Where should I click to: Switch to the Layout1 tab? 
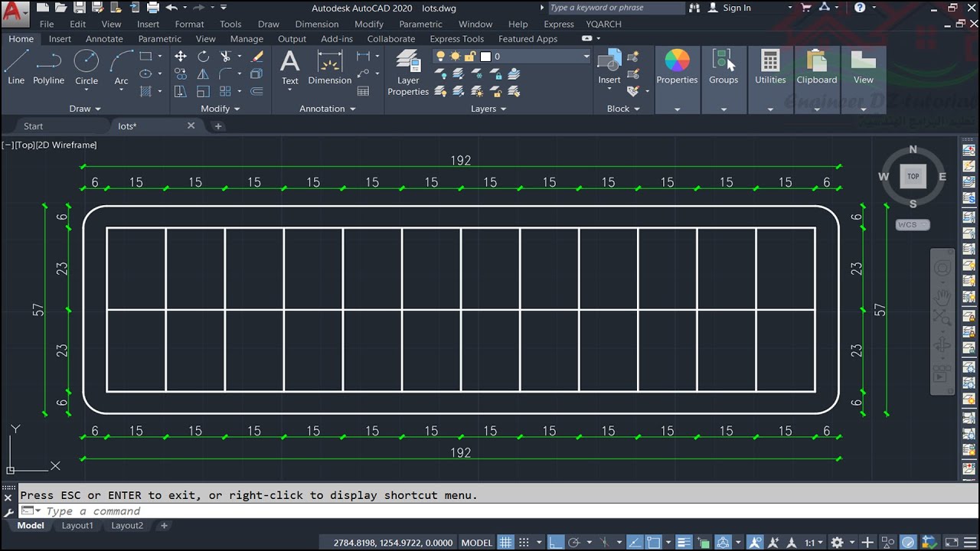pos(77,526)
